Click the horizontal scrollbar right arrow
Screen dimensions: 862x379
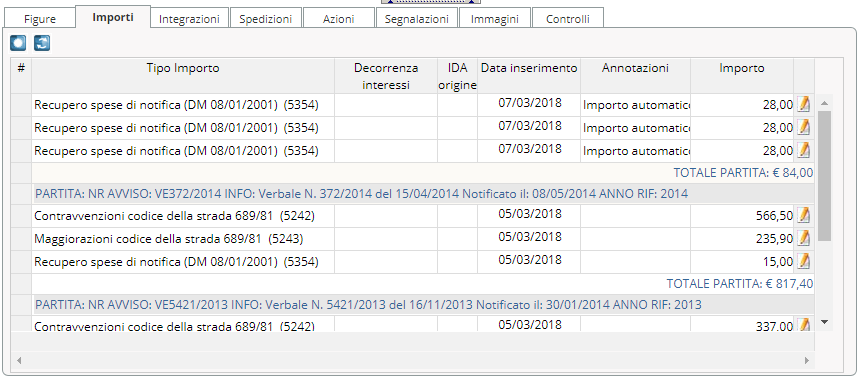coord(807,361)
